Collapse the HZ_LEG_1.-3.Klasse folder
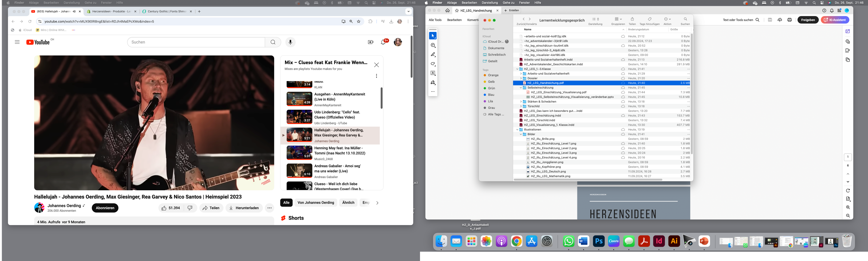The image size is (868, 261). (x=517, y=69)
